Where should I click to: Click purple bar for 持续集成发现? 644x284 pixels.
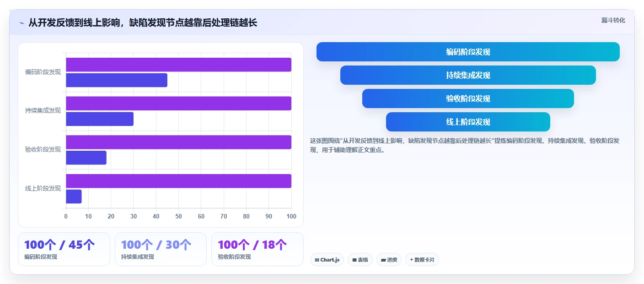click(178, 103)
